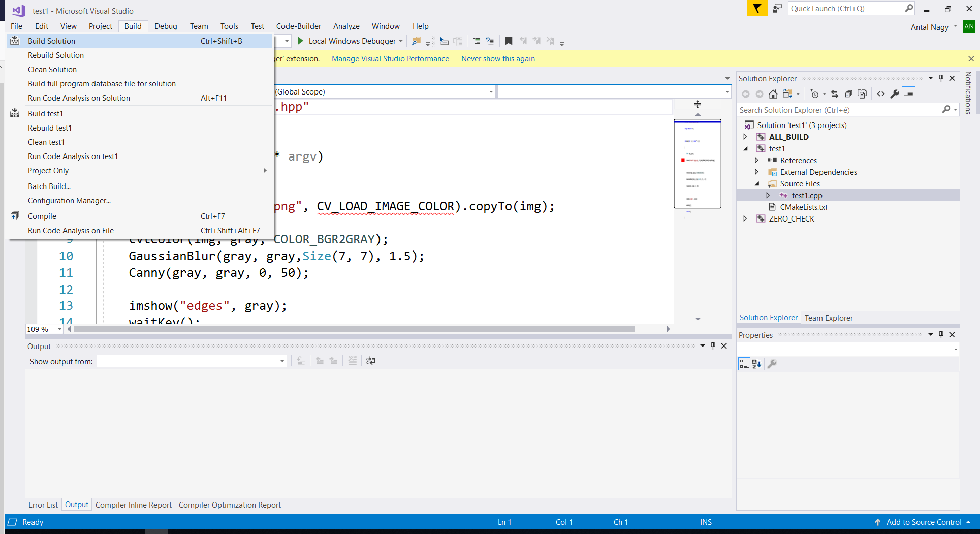The width and height of the screenshot is (980, 534).
Task: Open the Antal Nagy account menu
Action: click(x=933, y=27)
